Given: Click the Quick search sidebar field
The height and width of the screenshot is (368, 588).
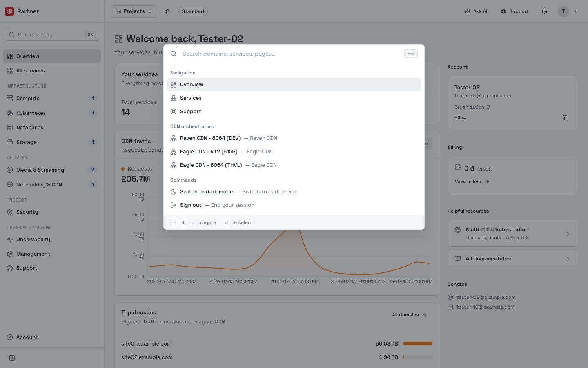Looking at the screenshot, I should tap(52, 35).
